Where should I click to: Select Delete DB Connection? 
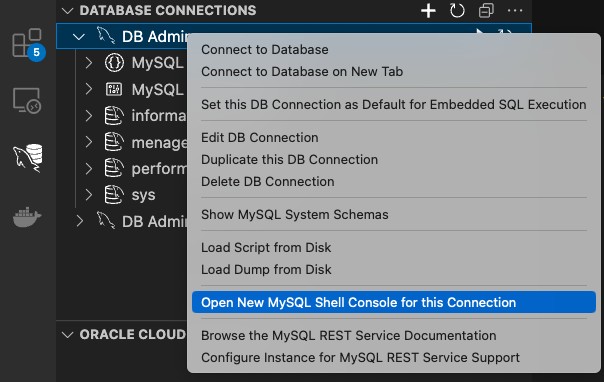(268, 182)
